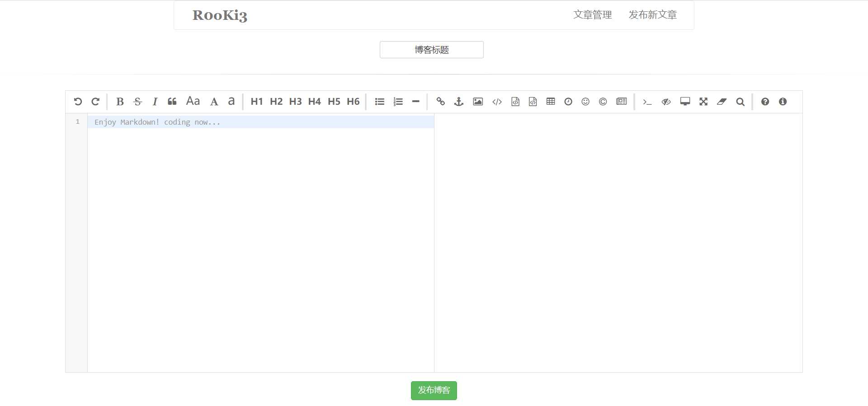Insert page break with newspaper icon
This screenshot has height=406, width=868.
point(622,102)
